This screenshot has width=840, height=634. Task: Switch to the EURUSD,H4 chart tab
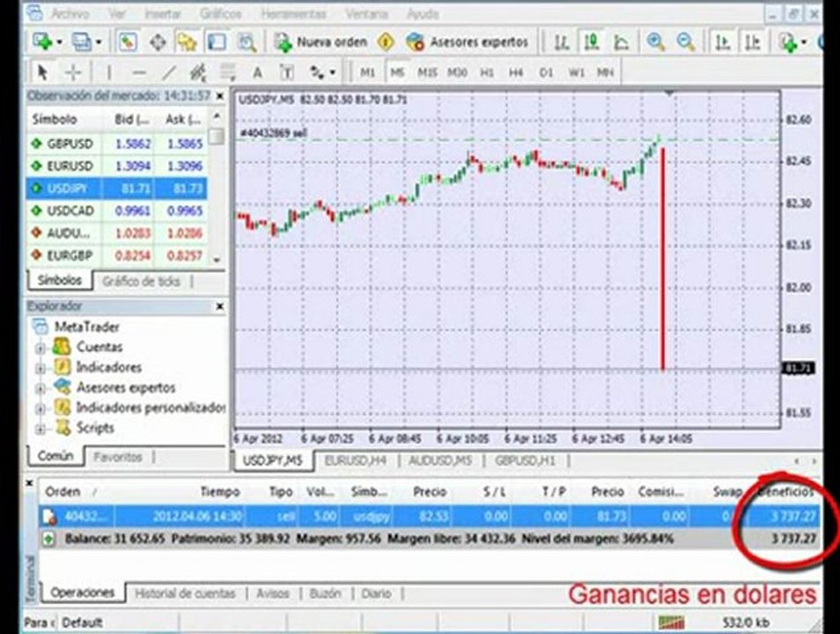(x=355, y=461)
